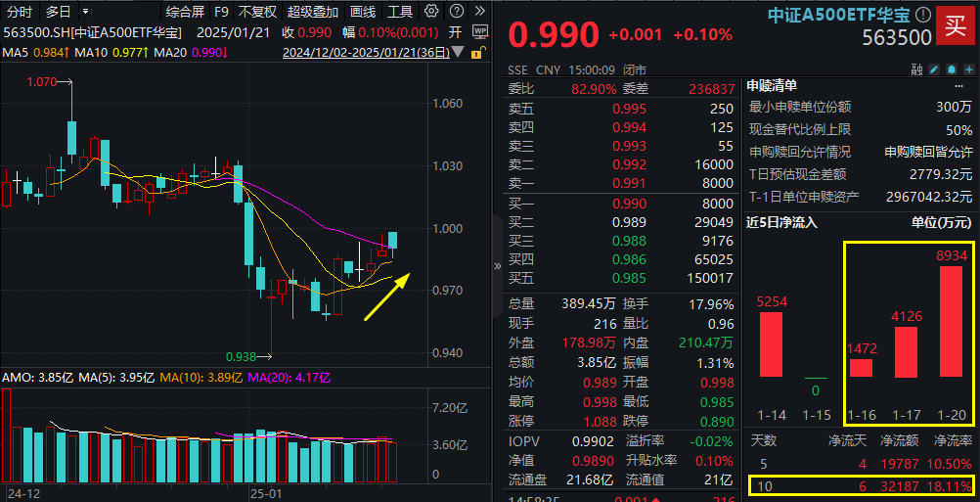Toggle 不复权 price adjustment mode
The width and height of the screenshot is (980, 502).
click(x=257, y=12)
